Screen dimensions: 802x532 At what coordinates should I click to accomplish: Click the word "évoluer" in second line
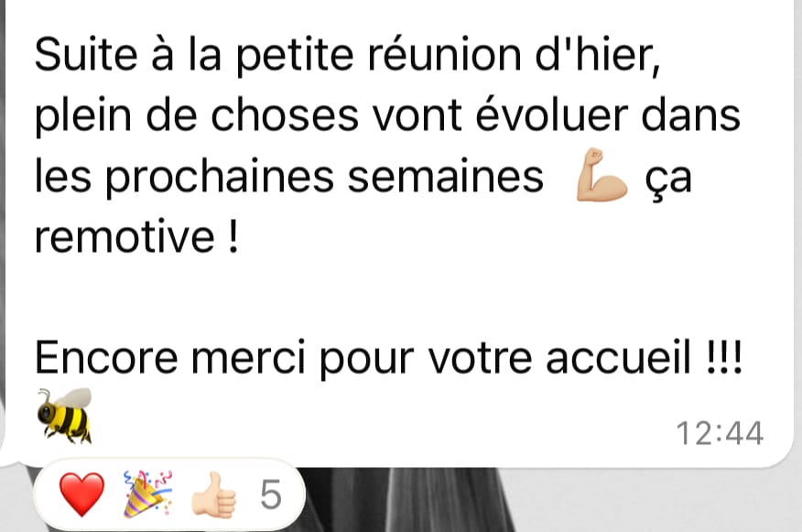[551, 114]
